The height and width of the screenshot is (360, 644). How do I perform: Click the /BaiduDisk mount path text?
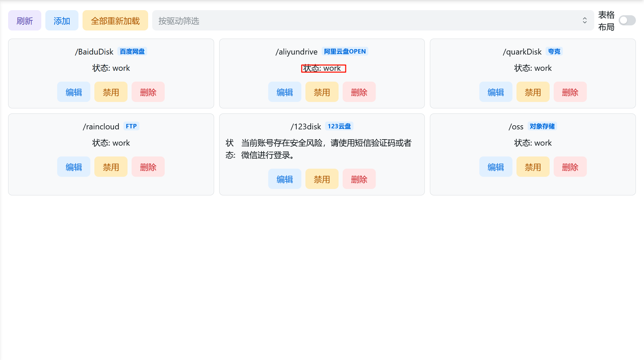(x=94, y=52)
